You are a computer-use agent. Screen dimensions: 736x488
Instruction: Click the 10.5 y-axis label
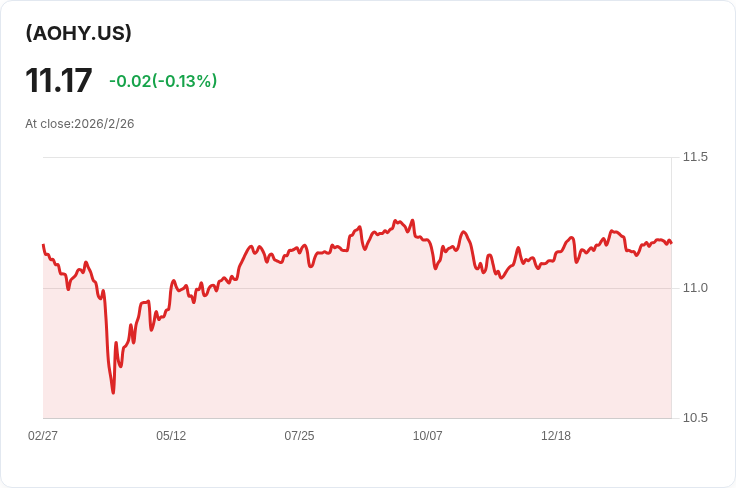tap(695, 418)
